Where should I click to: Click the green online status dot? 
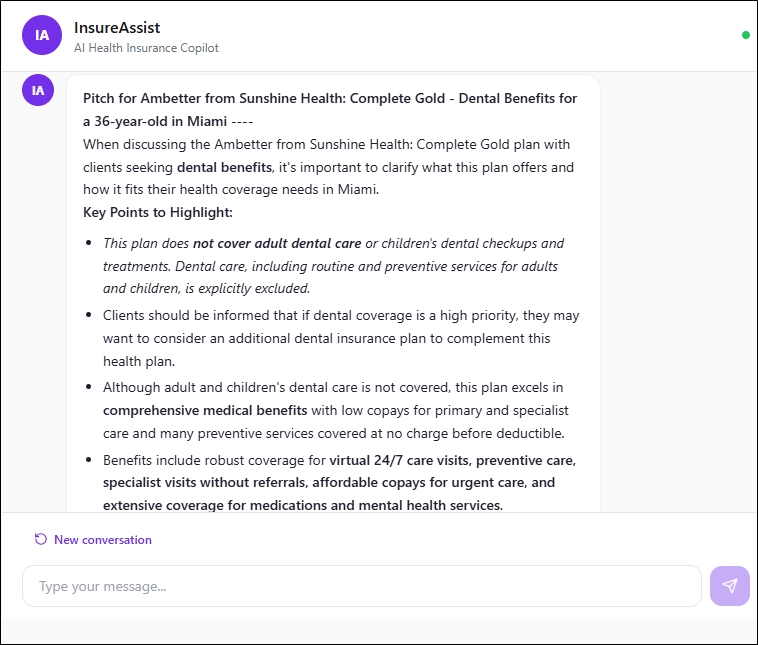[x=745, y=35]
